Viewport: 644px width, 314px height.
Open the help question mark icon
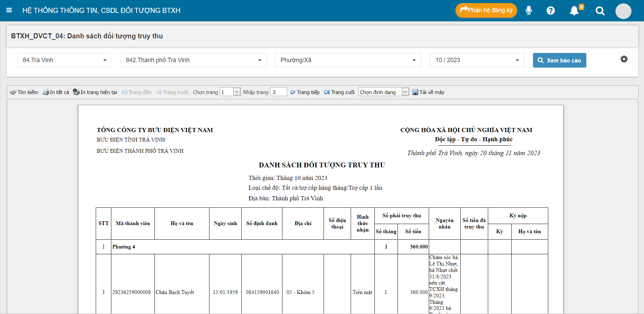coord(550,11)
